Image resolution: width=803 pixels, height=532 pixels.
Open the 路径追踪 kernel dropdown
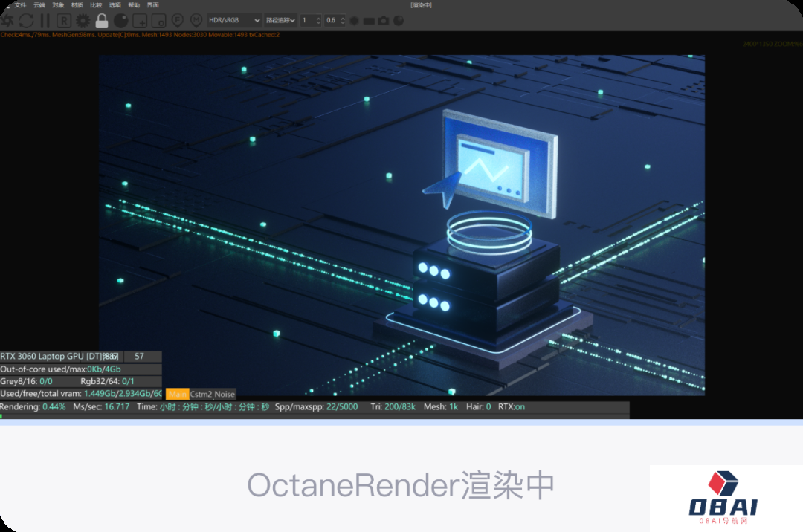click(x=281, y=21)
